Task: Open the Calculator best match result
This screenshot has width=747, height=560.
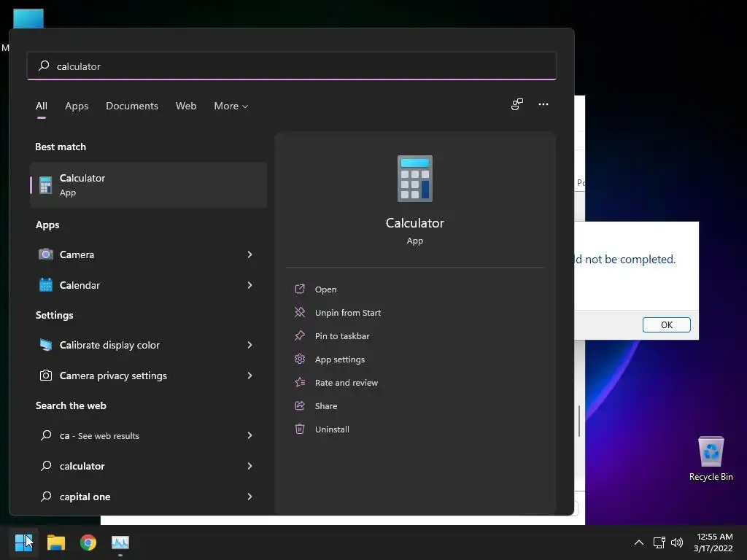Action: 148,184
